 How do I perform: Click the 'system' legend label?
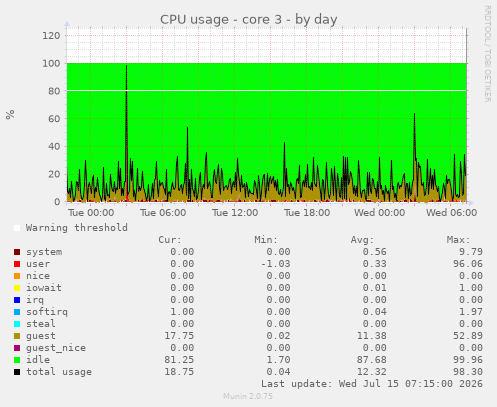(x=44, y=252)
